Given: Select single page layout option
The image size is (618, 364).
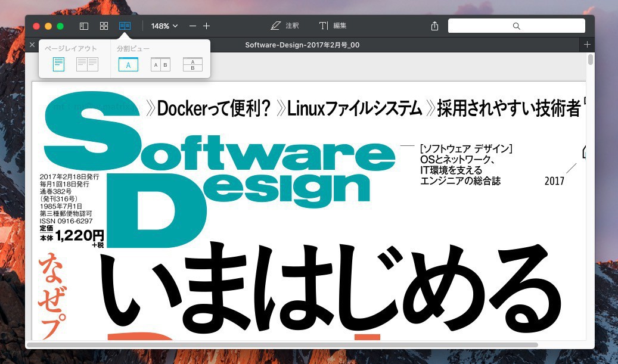Looking at the screenshot, I should pos(58,64).
